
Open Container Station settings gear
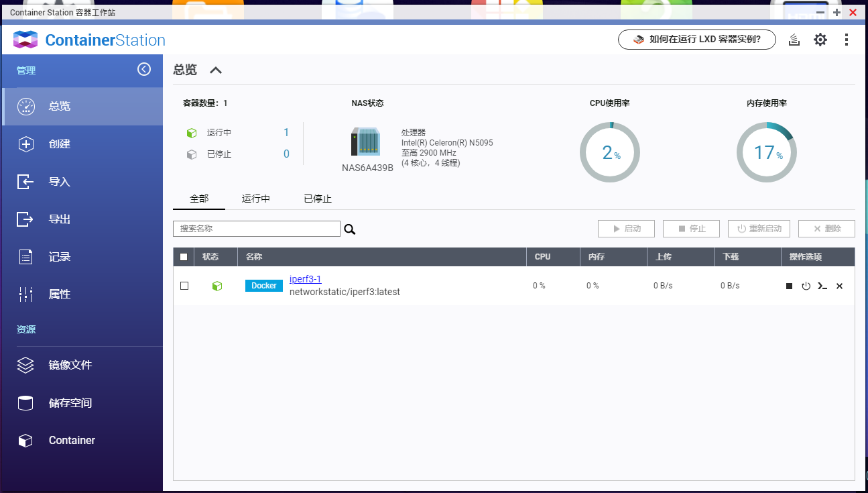pyautogui.click(x=820, y=40)
